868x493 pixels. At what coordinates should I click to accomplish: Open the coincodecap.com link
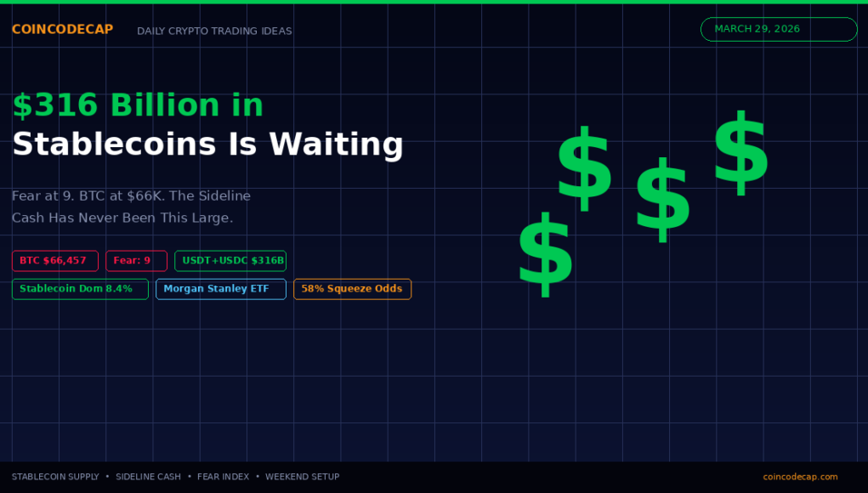(x=799, y=477)
